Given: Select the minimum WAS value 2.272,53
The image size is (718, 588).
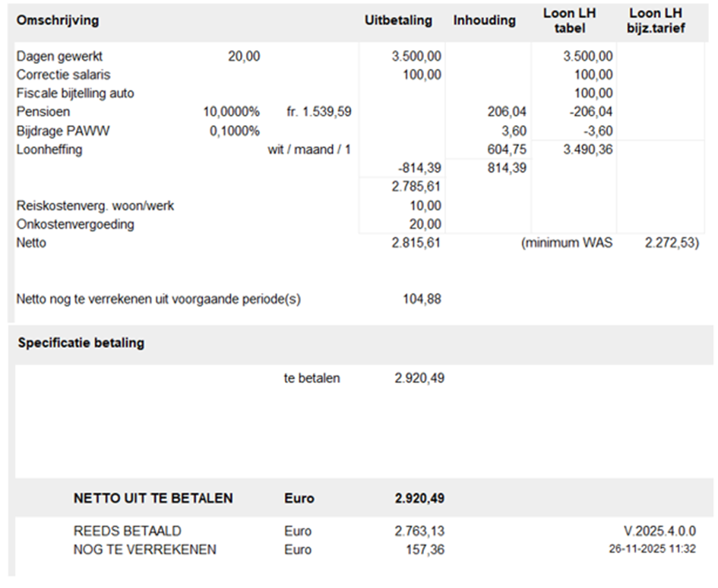Looking at the screenshot, I should point(670,242).
